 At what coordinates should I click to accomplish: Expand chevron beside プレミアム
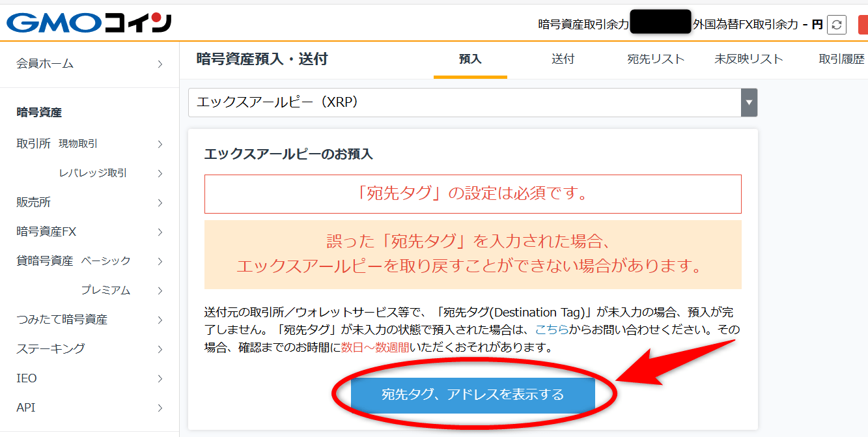[x=160, y=290]
